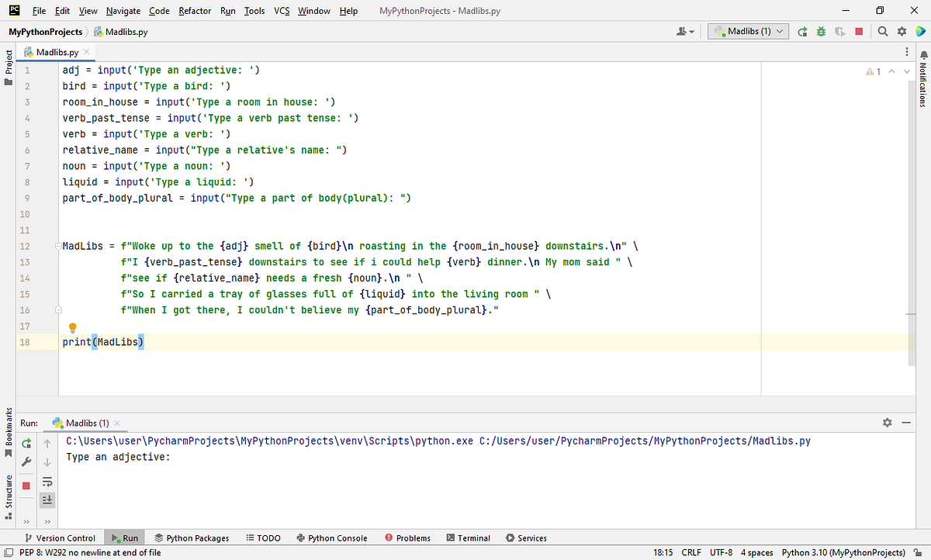Open IDE settings gear in top toolbar
Image resolution: width=931 pixels, height=560 pixels.
(902, 31)
